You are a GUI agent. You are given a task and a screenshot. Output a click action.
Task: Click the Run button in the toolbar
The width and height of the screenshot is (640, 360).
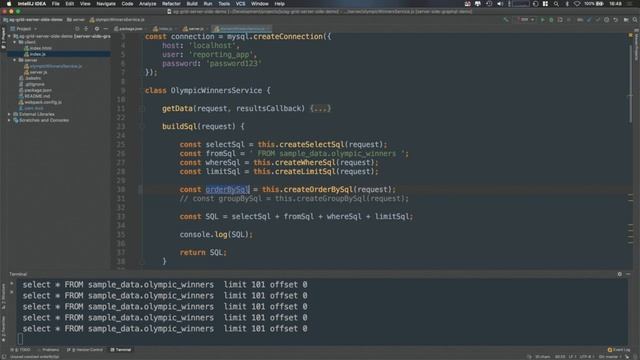coord(542,20)
